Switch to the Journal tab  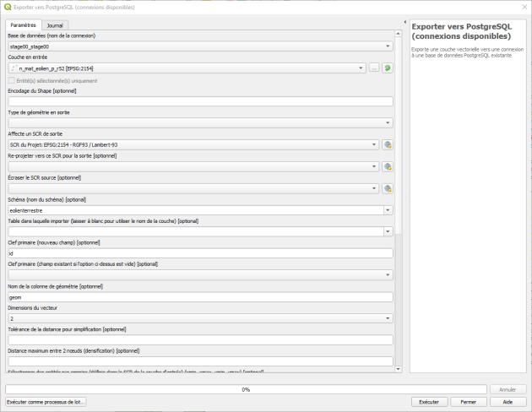pos(55,25)
